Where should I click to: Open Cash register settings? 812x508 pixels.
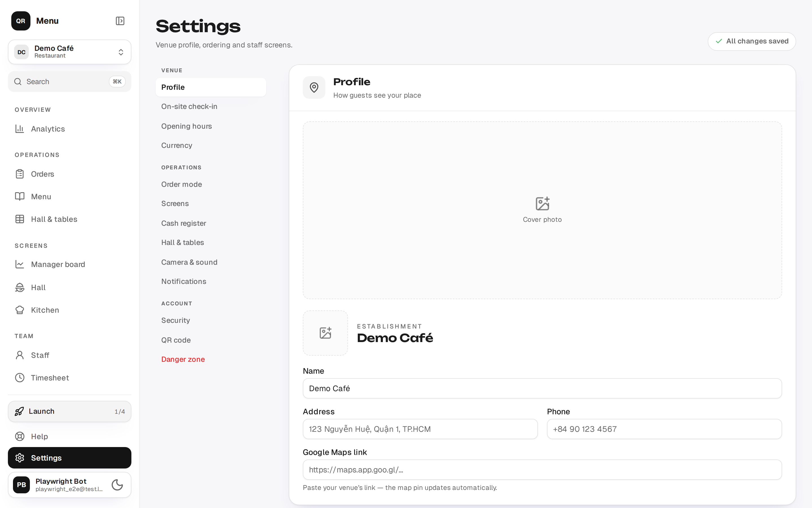point(211,224)
